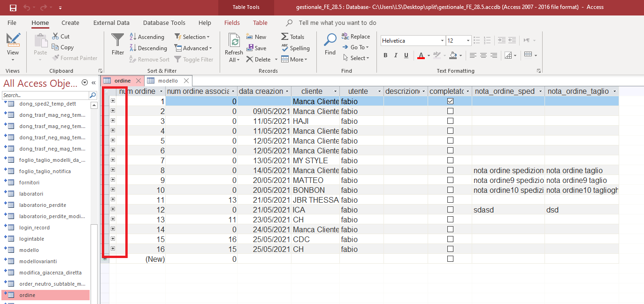Open the File menu
Image resolution: width=644 pixels, height=304 pixels.
(12, 23)
